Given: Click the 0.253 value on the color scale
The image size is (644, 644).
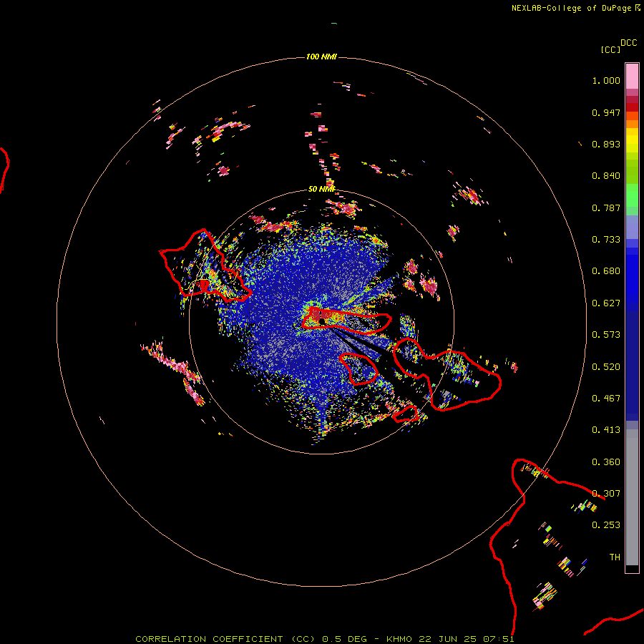Looking at the screenshot, I should coord(606,525).
